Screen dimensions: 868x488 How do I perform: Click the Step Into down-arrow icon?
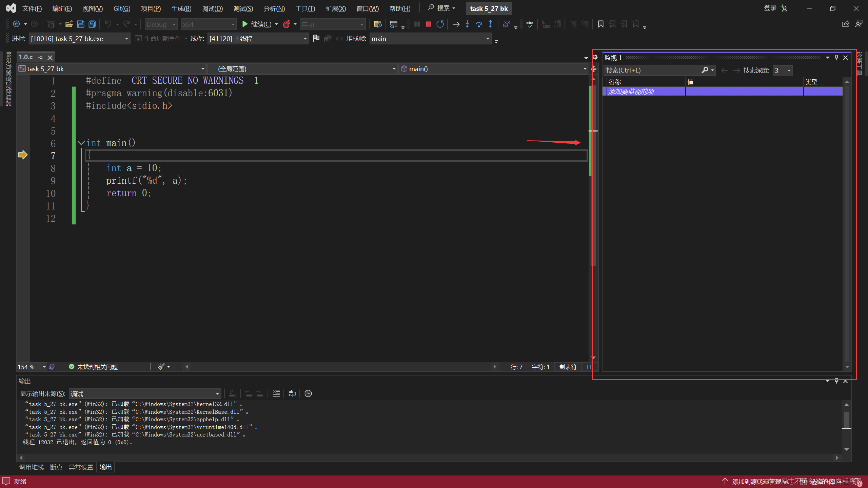coord(468,24)
